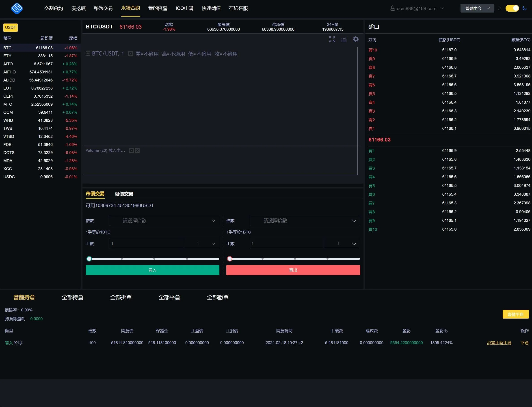The image size is (532, 407).
Task: Open the 我的資產 menu item
Action: 158,8
